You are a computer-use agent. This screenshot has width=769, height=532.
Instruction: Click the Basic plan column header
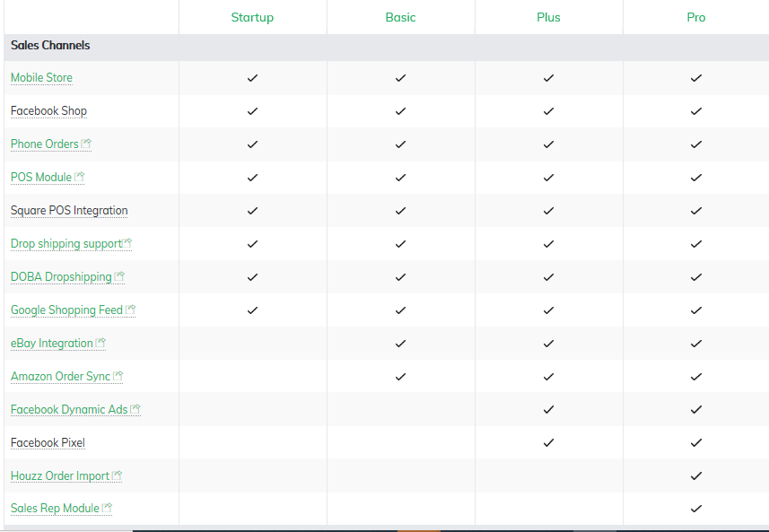[400, 17]
